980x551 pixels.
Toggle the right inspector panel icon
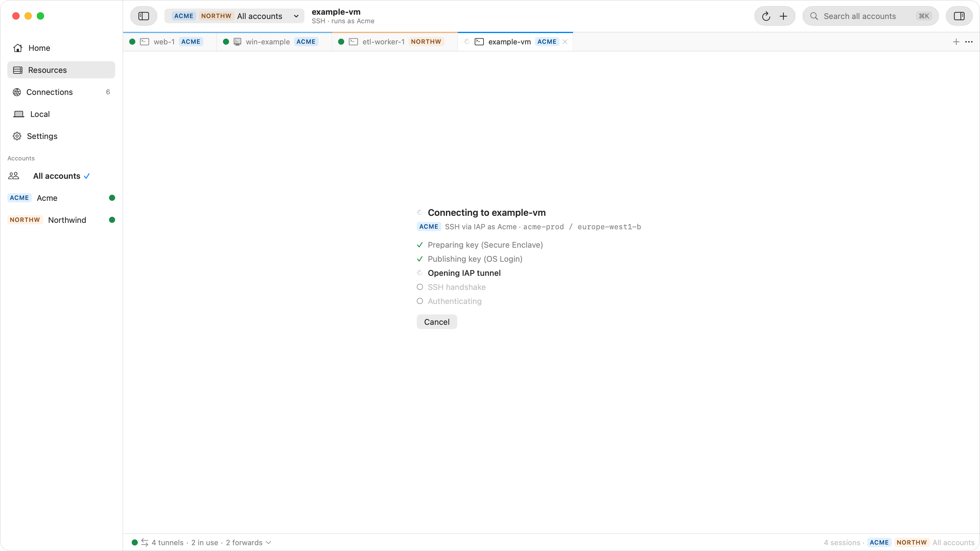959,16
